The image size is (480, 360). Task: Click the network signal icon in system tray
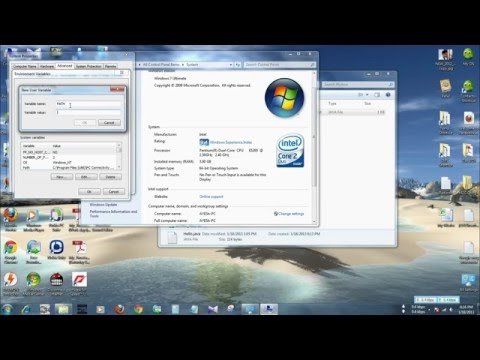444,310
